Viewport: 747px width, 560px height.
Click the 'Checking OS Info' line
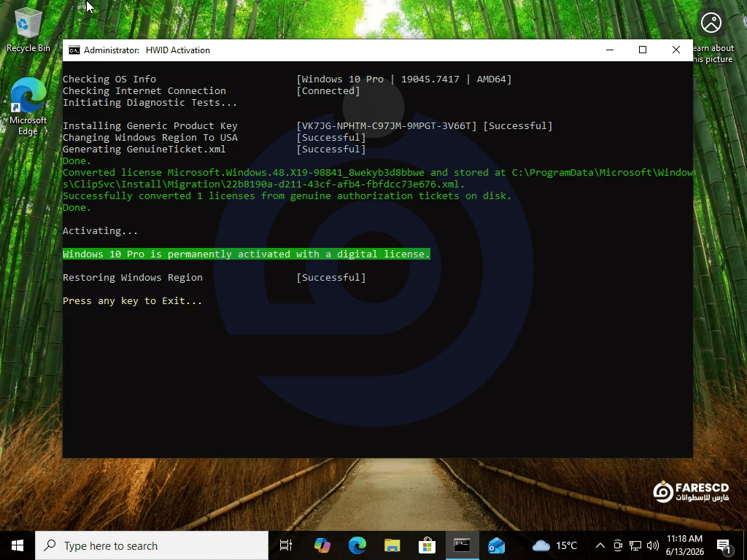(109, 79)
